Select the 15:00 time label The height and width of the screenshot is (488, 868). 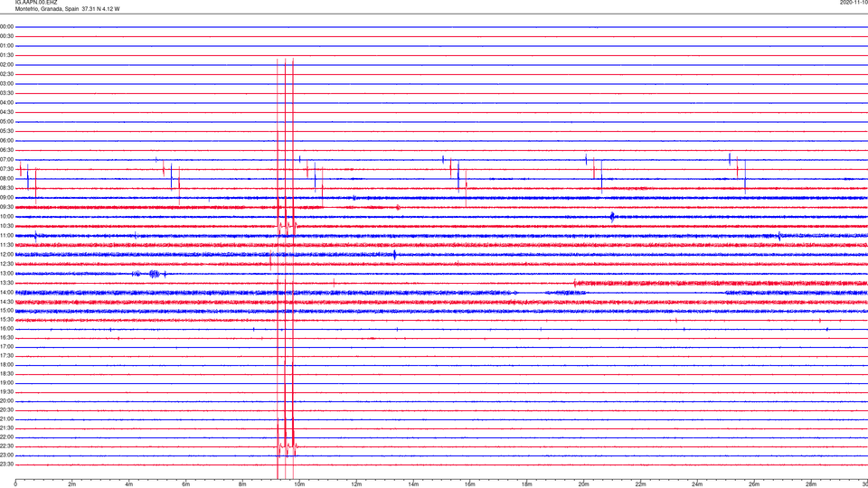7,311
